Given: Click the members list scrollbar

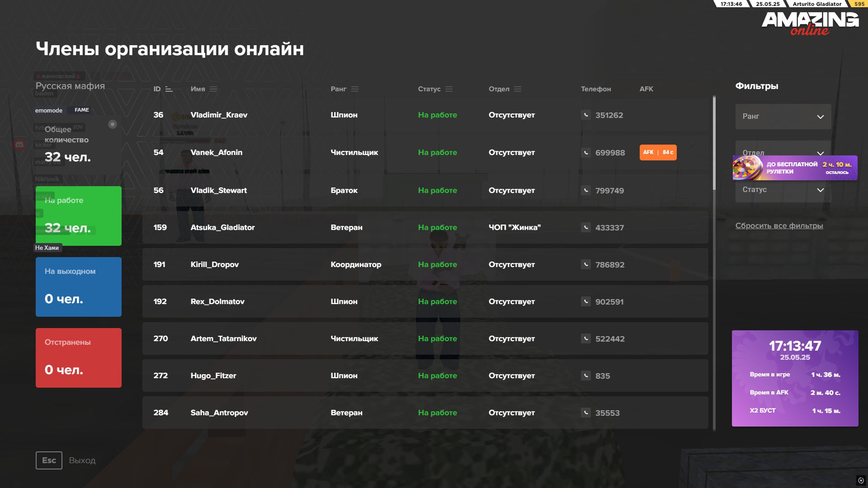Looking at the screenshot, I should click(x=714, y=143).
